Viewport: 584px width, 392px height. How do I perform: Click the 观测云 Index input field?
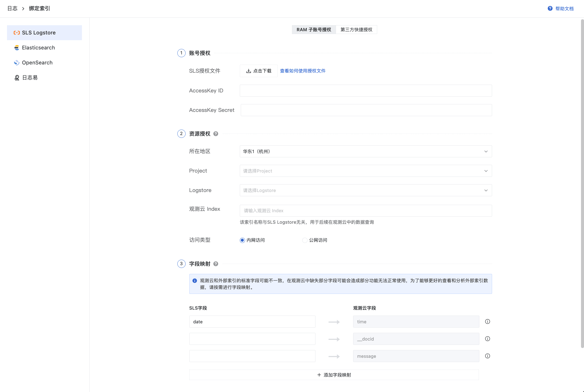tap(366, 211)
